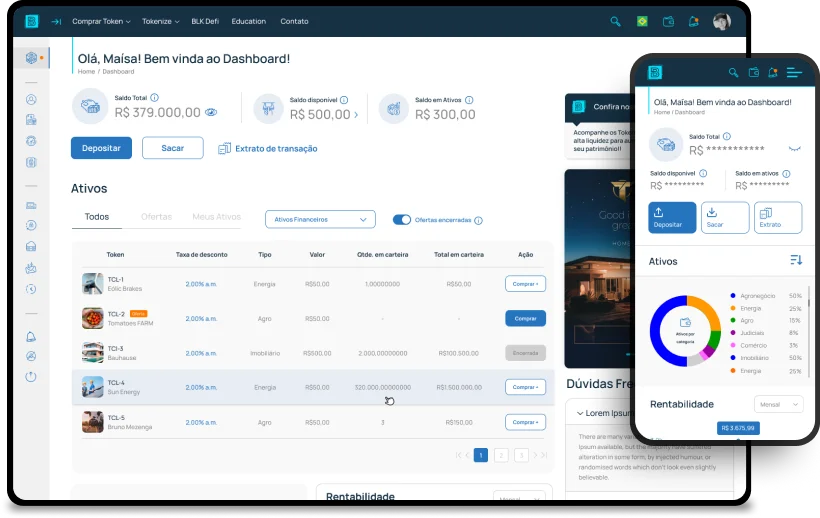Open hamburger menu in phone header

point(794,73)
